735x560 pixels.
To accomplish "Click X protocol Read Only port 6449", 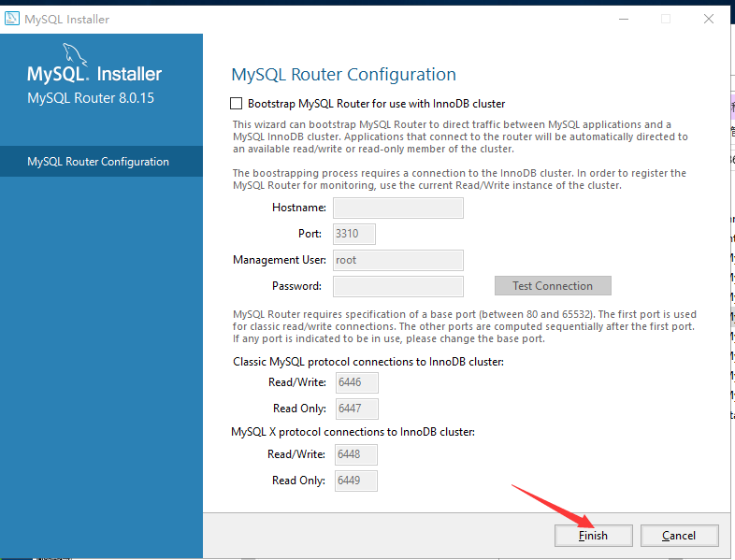I will [x=355, y=481].
